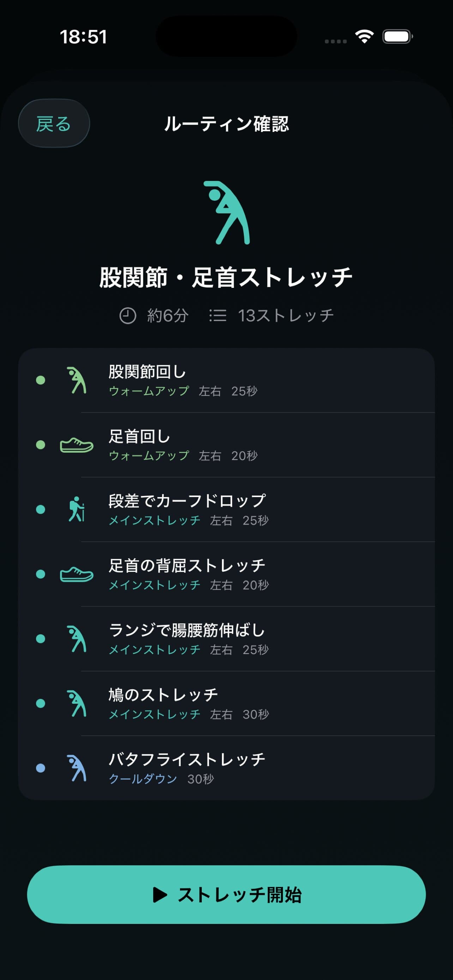Tap the clock icon beside 約6分

coord(127,316)
